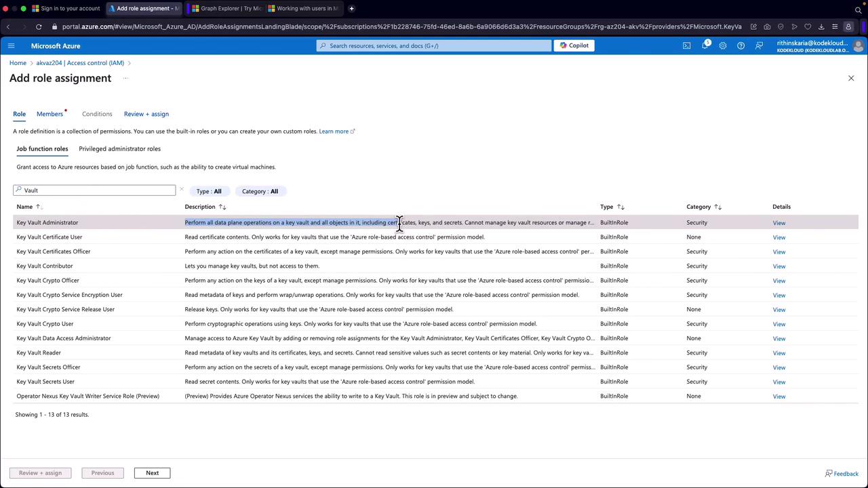Viewport: 868px width, 488px height.
Task: Sort roles by Description column
Action: (205, 207)
